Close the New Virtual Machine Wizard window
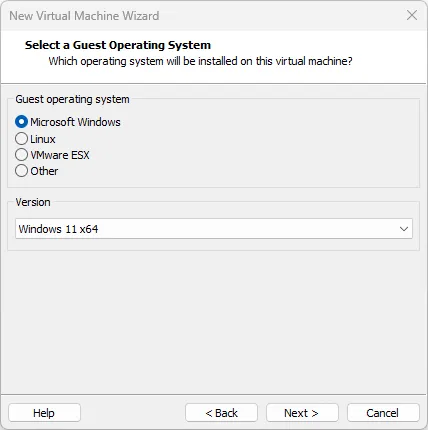Screen dimensions: 428x430 412,15
